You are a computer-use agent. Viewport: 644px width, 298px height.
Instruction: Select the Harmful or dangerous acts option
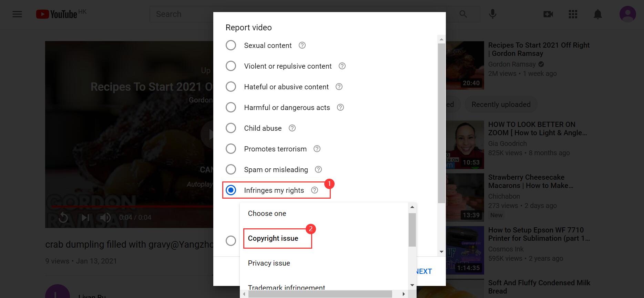pos(231,107)
